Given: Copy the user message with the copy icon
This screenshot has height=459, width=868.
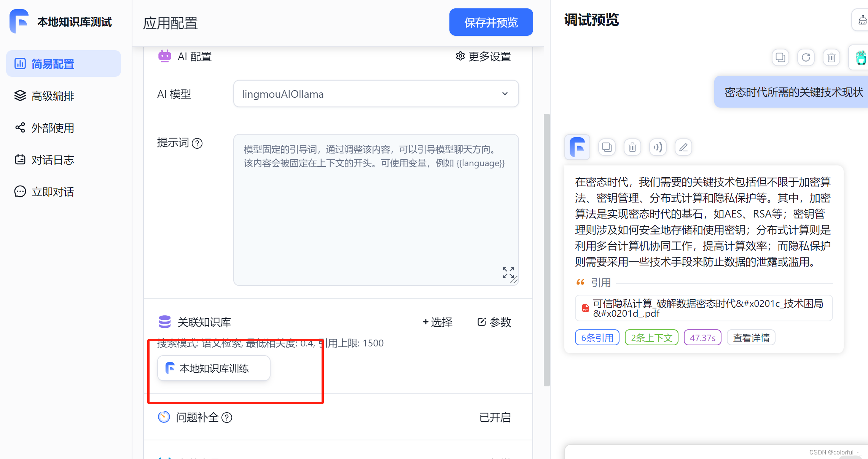Looking at the screenshot, I should (x=780, y=57).
